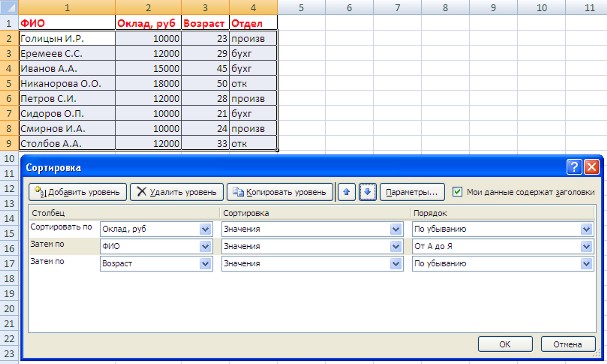Select column header 2

point(148,7)
